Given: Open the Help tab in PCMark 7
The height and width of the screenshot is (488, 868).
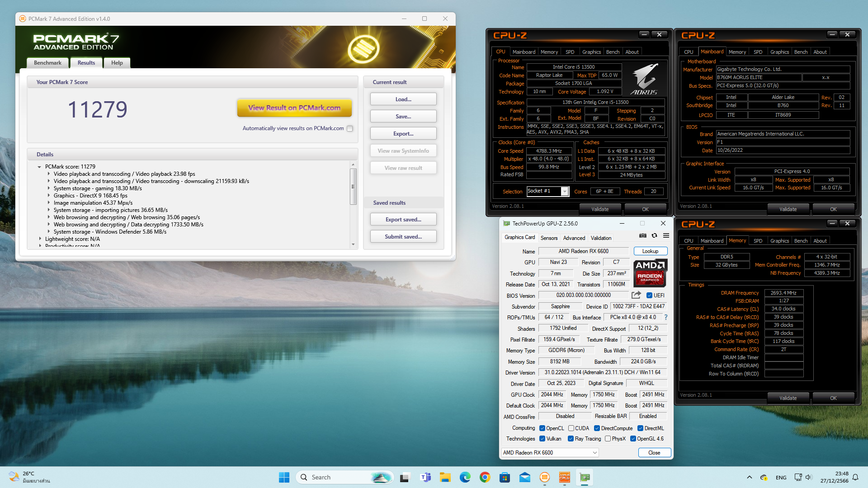Looking at the screenshot, I should pyautogui.click(x=117, y=63).
